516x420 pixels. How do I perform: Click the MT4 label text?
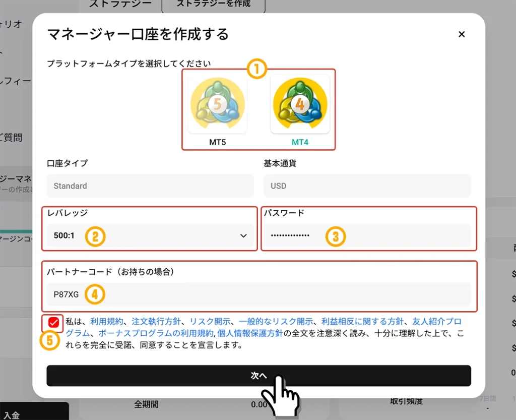[300, 142]
